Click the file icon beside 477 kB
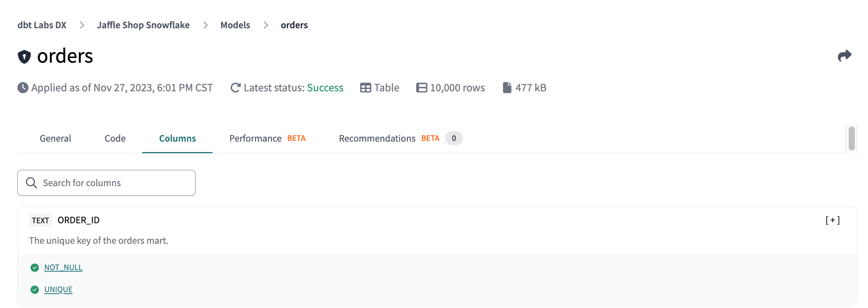Screen dimensions: 868x308 [x=507, y=88]
